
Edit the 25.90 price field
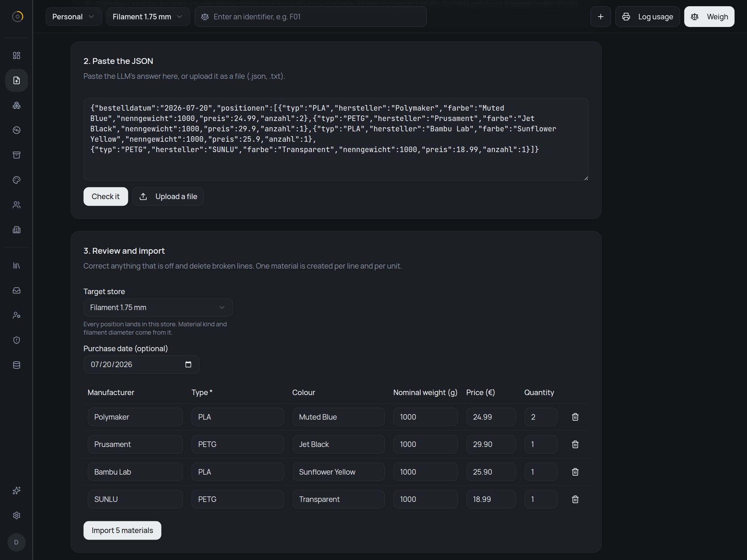491,472
